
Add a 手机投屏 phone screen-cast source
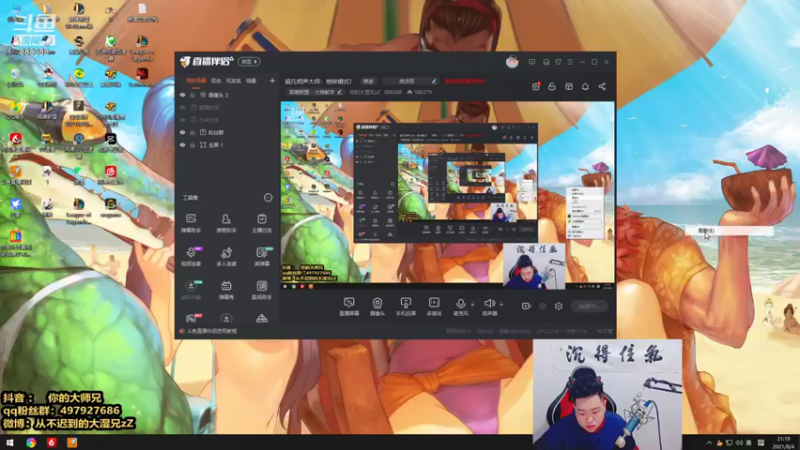406,307
